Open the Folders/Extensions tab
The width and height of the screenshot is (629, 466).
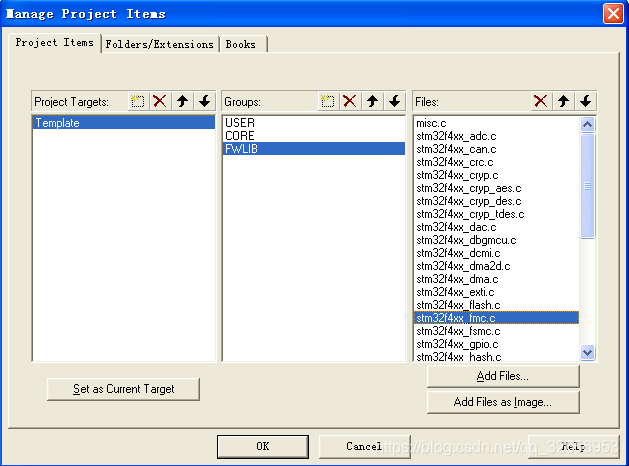click(x=160, y=44)
